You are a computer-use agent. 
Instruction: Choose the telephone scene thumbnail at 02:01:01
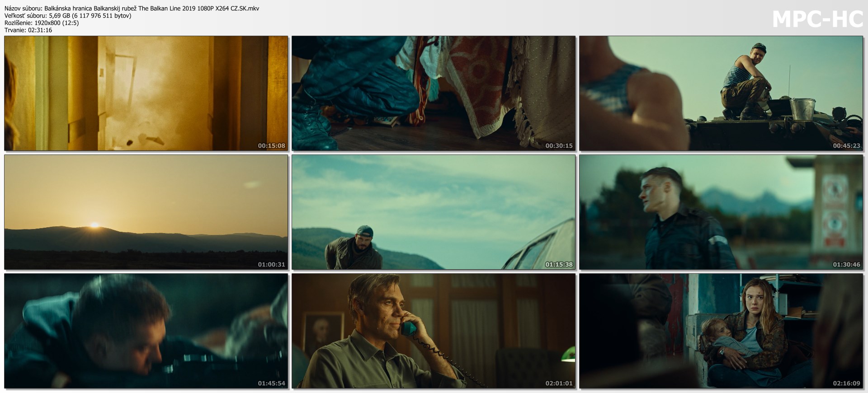[434, 331]
